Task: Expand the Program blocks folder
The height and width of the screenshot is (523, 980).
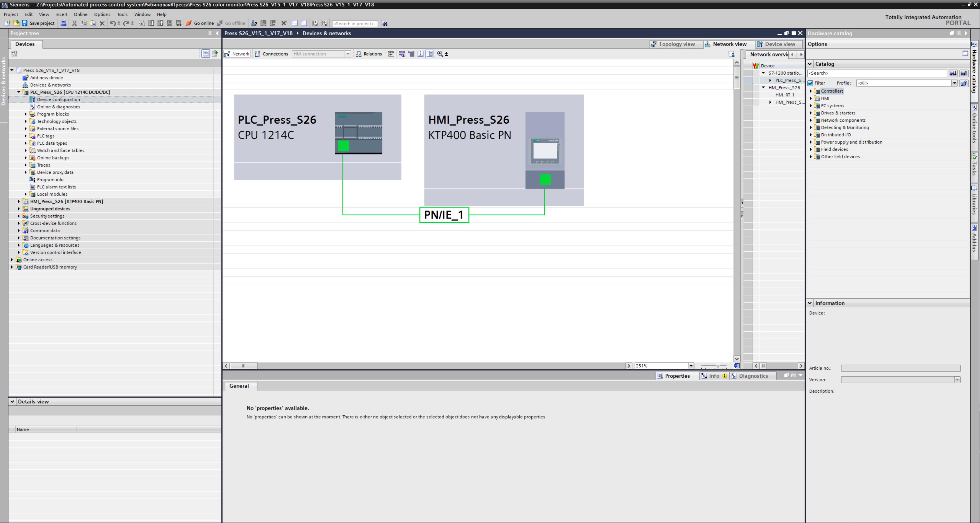Action: pyautogui.click(x=26, y=114)
